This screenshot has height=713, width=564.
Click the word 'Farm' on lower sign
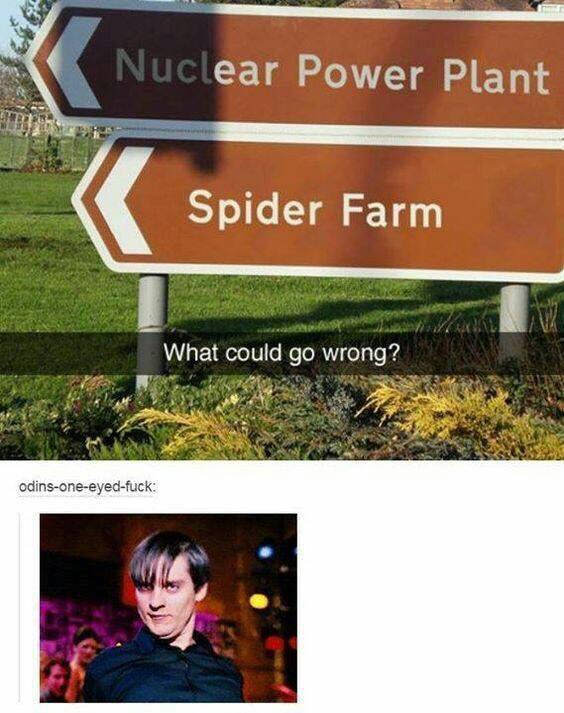coord(392,211)
